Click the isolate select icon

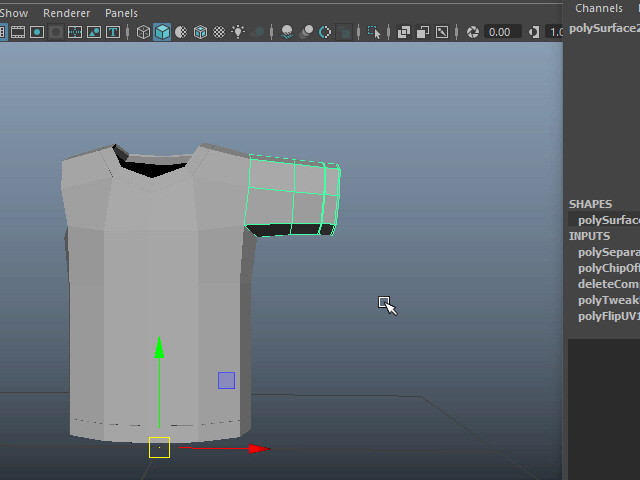point(375,32)
